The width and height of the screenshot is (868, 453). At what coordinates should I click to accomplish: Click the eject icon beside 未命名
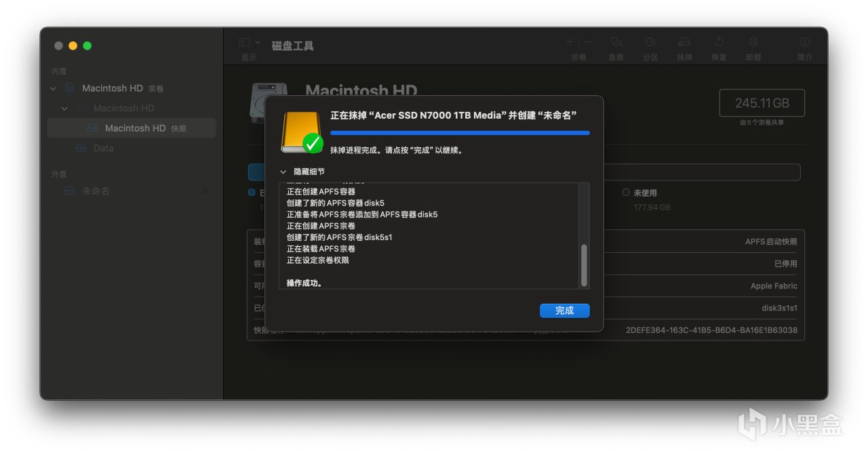click(x=205, y=191)
